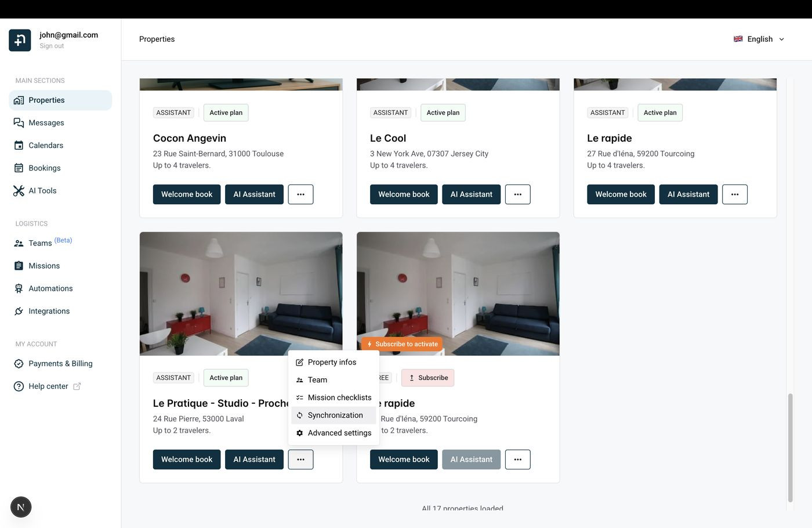This screenshot has height=528, width=812.
Task: Click the Help center question mark icon
Action: click(19, 386)
